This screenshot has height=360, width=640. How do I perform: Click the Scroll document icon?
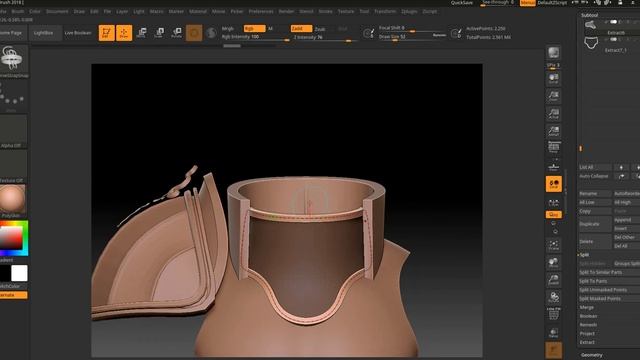click(x=553, y=79)
